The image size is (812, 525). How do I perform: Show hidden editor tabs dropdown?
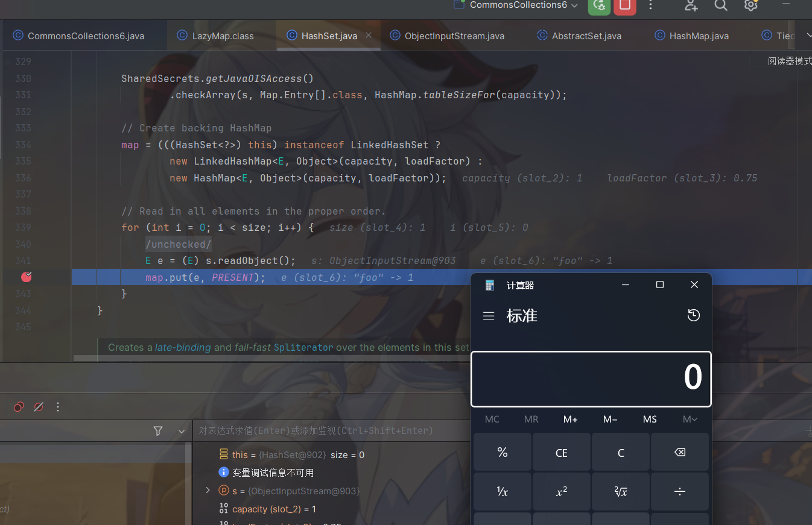808,36
